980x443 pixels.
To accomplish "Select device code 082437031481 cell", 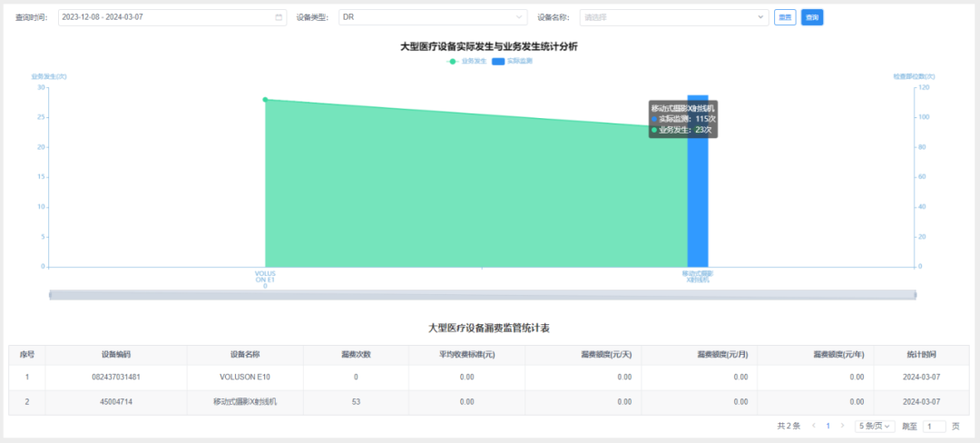I will click(115, 378).
